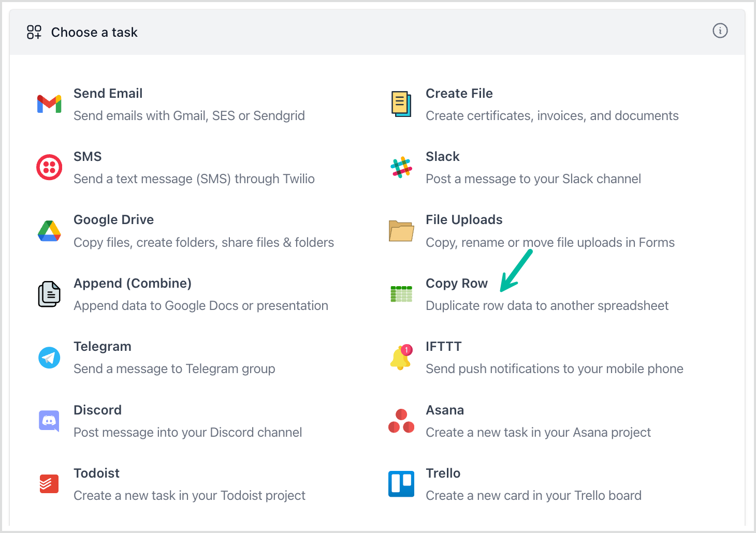Choose the File Uploads task title
Screen dimensions: 756x533
point(464,220)
